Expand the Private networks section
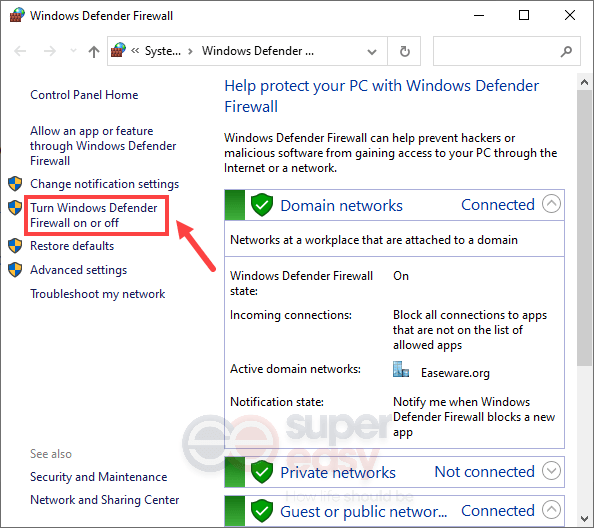The height and width of the screenshot is (528, 594). (x=551, y=471)
